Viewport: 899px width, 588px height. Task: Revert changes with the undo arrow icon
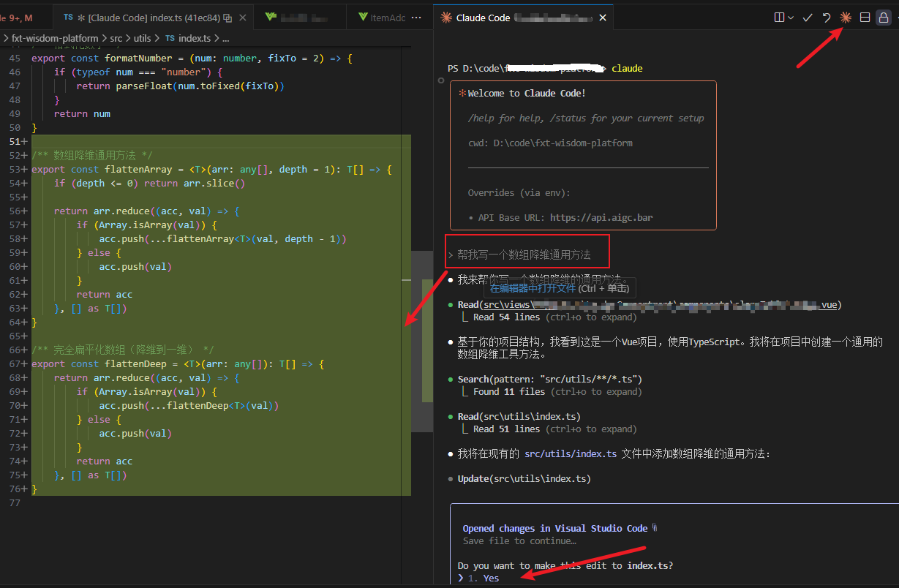827,18
